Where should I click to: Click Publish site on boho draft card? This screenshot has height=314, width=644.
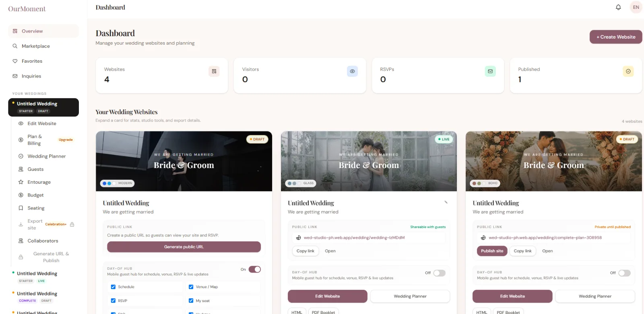tap(492, 251)
